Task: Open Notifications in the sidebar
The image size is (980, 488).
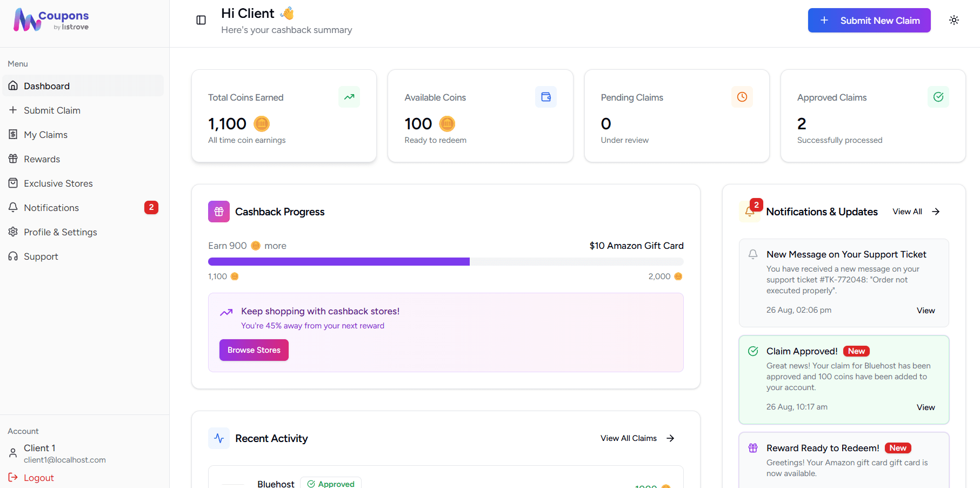Action: coord(83,207)
